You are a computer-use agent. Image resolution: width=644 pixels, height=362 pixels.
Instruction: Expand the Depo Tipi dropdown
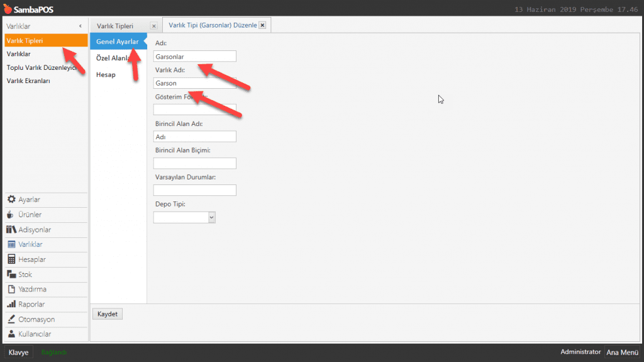(x=211, y=217)
